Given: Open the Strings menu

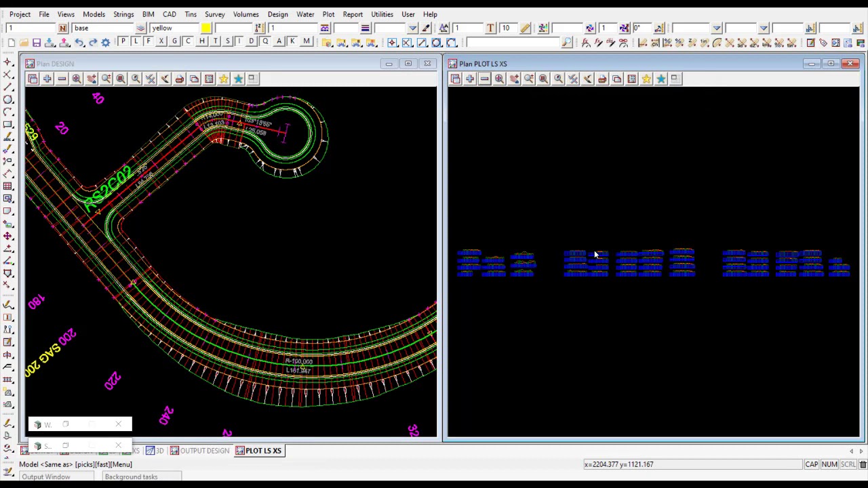Looking at the screenshot, I should tap(123, 14).
